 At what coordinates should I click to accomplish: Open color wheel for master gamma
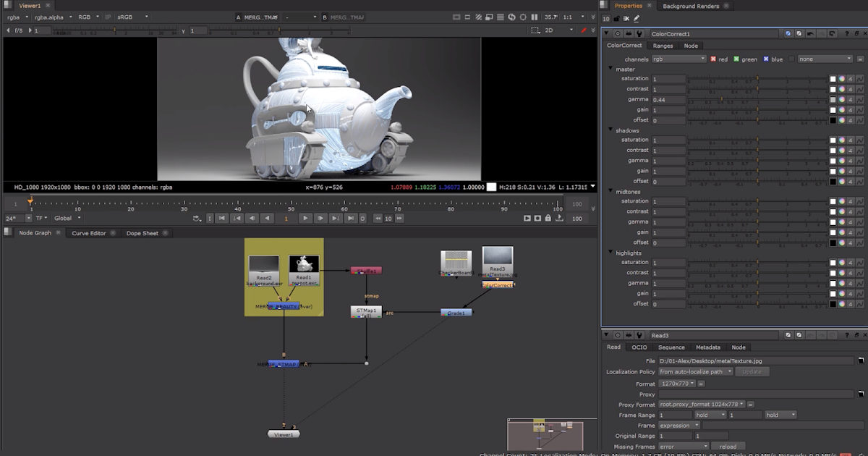tap(842, 99)
